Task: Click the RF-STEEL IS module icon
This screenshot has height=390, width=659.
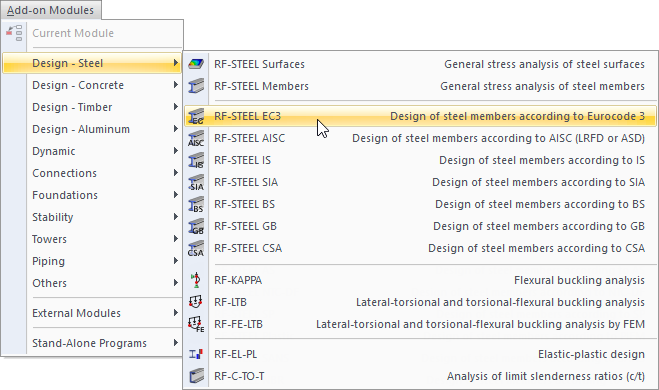Action: click(x=196, y=160)
